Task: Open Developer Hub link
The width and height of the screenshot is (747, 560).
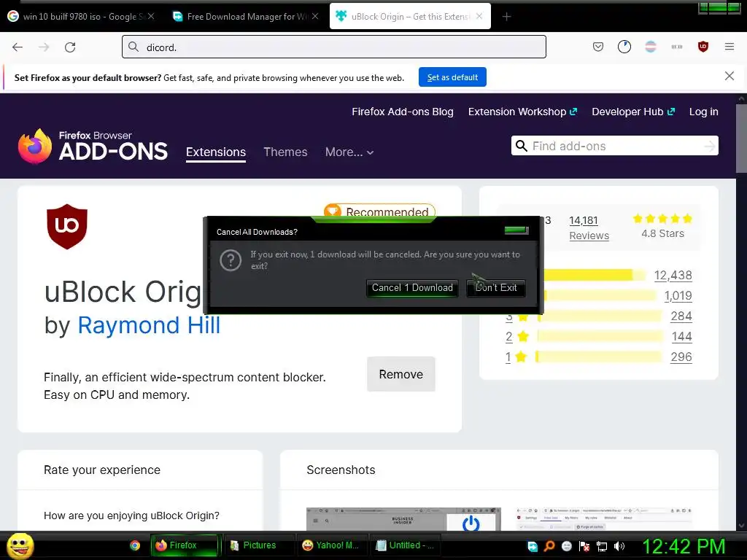Action: click(633, 112)
